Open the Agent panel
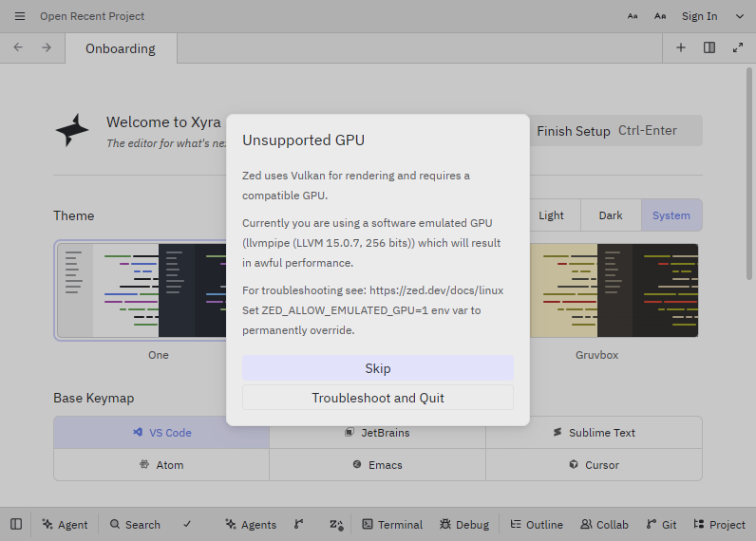The width and height of the screenshot is (756, 541). click(x=65, y=524)
